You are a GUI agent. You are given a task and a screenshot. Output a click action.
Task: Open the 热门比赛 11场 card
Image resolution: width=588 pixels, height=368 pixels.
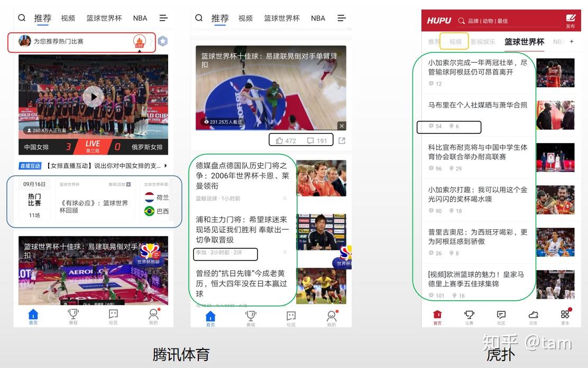(x=34, y=200)
